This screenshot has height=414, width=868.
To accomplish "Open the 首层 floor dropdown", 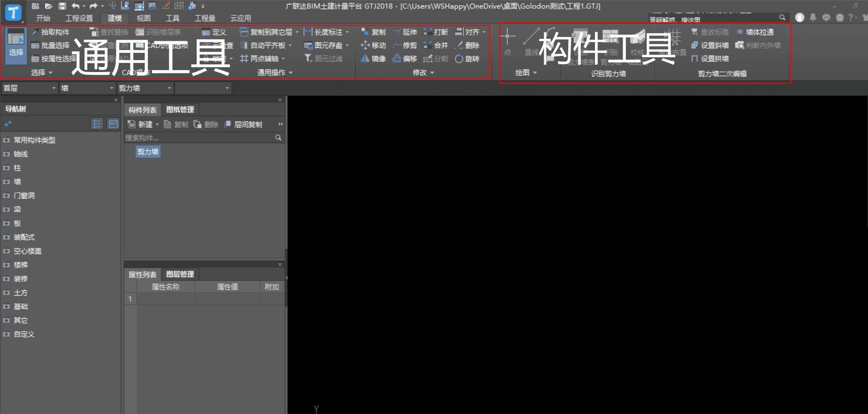I will pyautogui.click(x=30, y=88).
